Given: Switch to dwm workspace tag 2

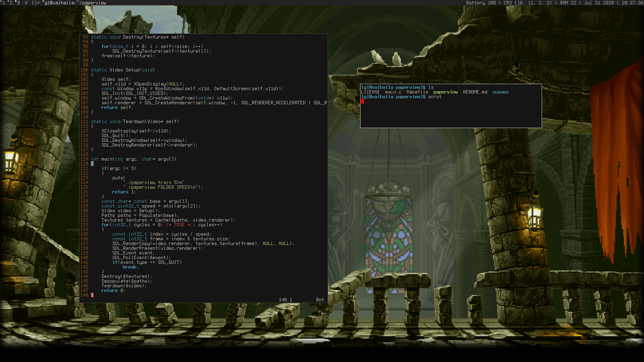Looking at the screenshot, I should (11, 3).
